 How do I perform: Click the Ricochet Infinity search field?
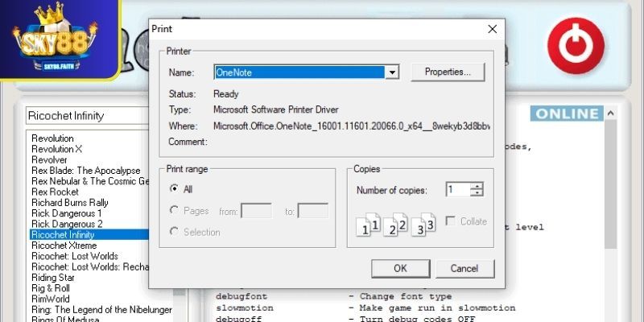[88, 116]
